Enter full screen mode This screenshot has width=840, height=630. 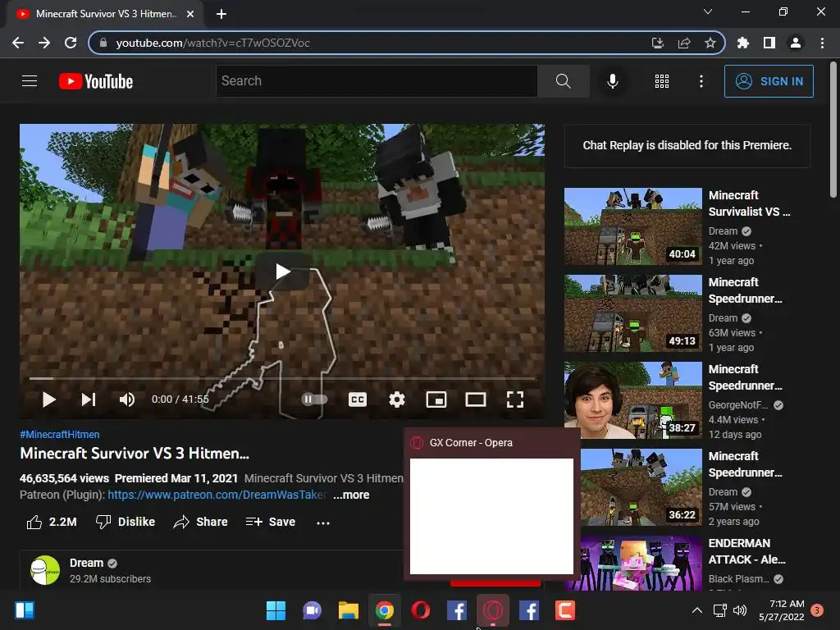[515, 399]
